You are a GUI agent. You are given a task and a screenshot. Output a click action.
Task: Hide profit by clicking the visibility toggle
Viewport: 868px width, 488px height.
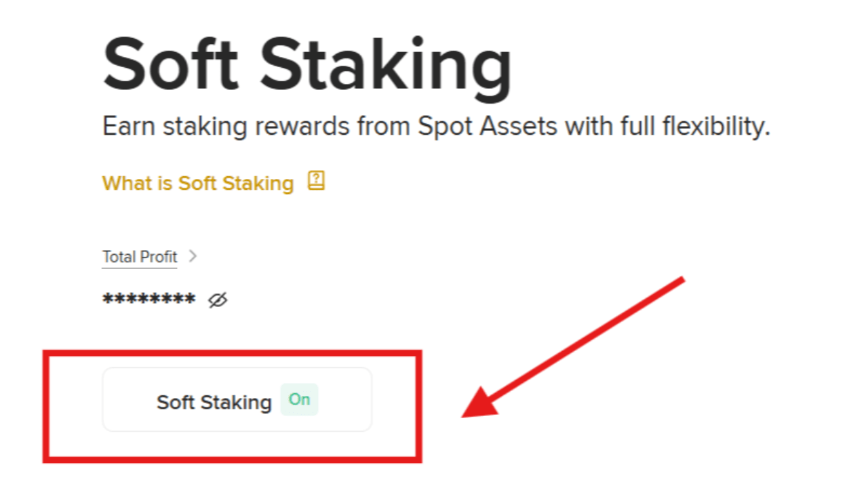coord(217,299)
